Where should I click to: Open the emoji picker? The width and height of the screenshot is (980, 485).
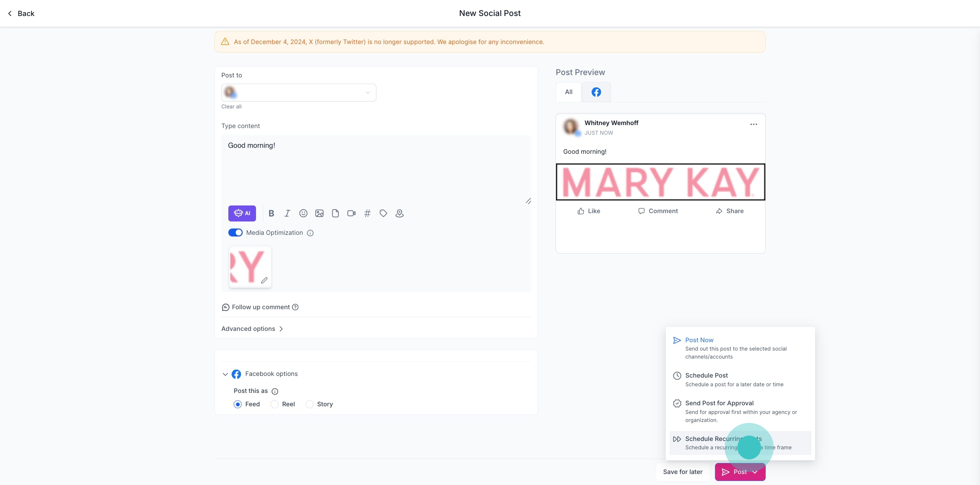(303, 213)
